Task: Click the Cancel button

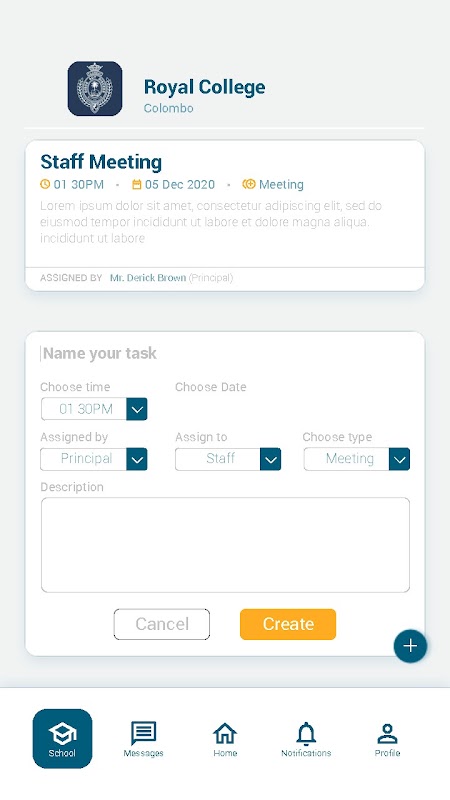Action: 162,624
